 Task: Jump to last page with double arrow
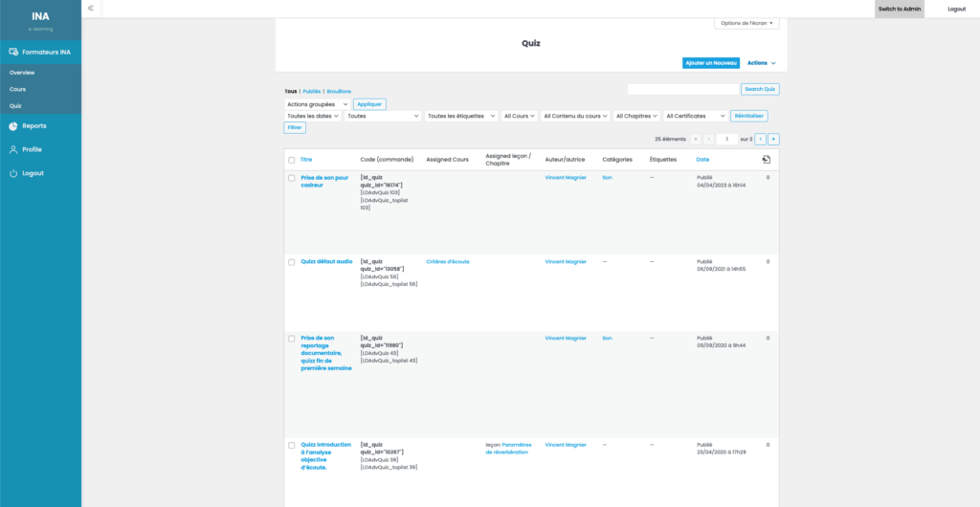(773, 139)
